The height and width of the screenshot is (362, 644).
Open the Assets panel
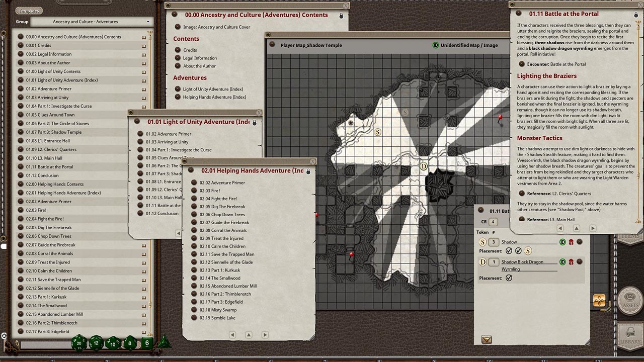tap(630, 302)
